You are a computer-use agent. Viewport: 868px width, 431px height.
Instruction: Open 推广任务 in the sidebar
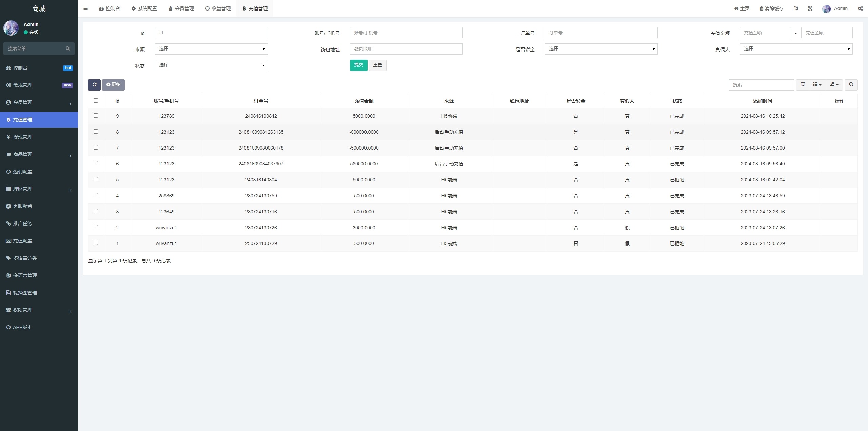click(39, 223)
